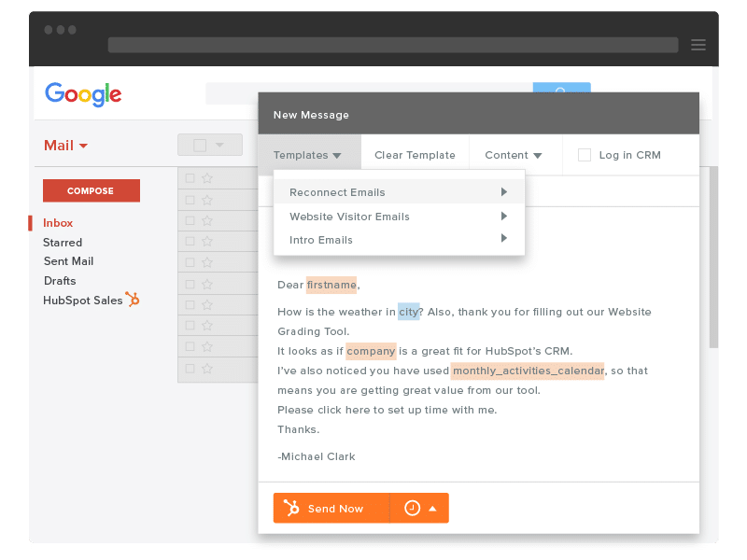747x560 pixels.
Task: Tick the first email row checkbox
Action: 190,178
